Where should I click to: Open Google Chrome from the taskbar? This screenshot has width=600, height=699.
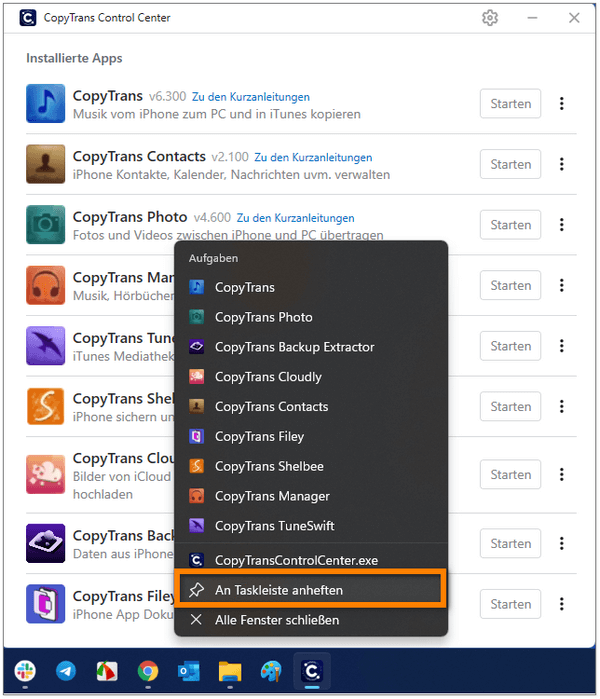click(x=148, y=671)
